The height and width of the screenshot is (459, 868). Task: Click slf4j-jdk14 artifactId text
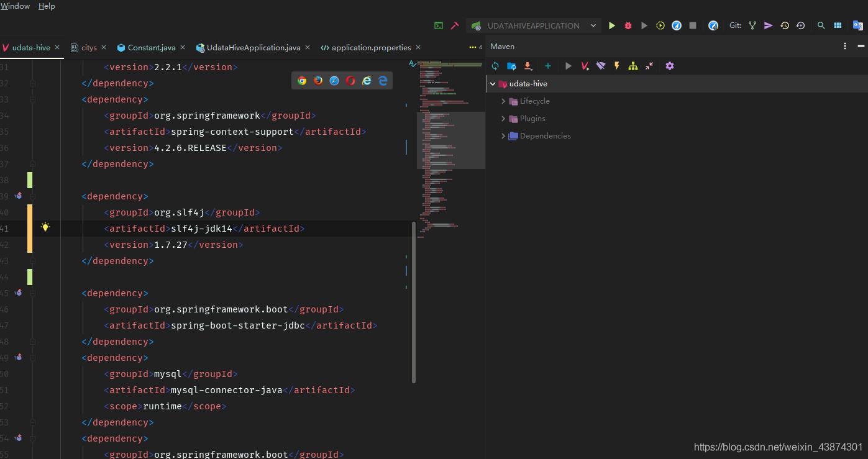click(x=201, y=229)
